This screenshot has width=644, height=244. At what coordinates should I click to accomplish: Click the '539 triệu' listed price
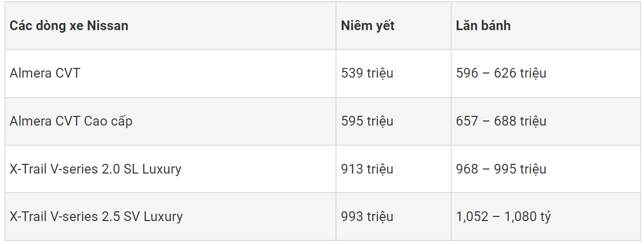coord(367,73)
